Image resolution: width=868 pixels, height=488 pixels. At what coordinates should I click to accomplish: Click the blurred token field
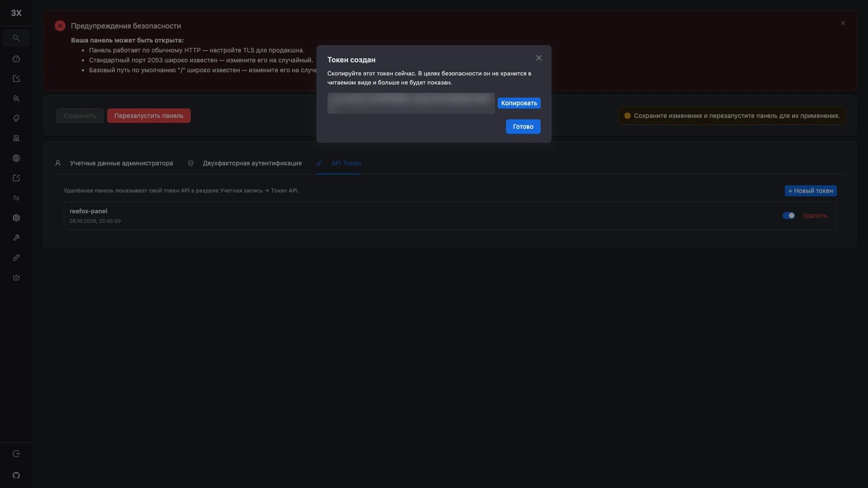click(x=411, y=103)
